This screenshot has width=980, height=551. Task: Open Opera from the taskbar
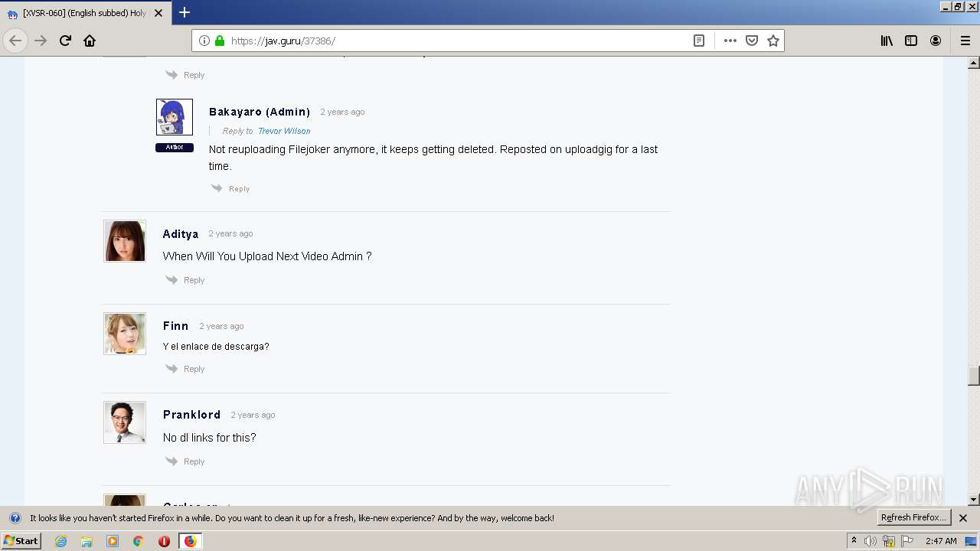coord(164,541)
